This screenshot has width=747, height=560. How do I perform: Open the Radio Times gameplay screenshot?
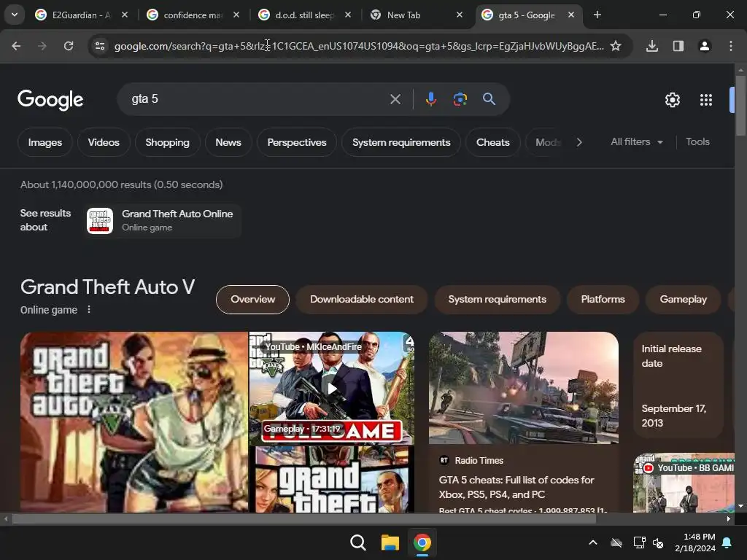(x=524, y=388)
